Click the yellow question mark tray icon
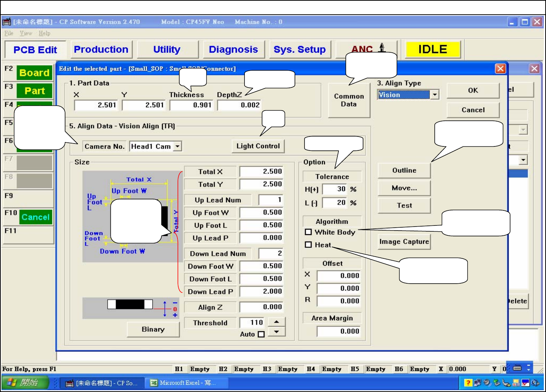 point(468,383)
